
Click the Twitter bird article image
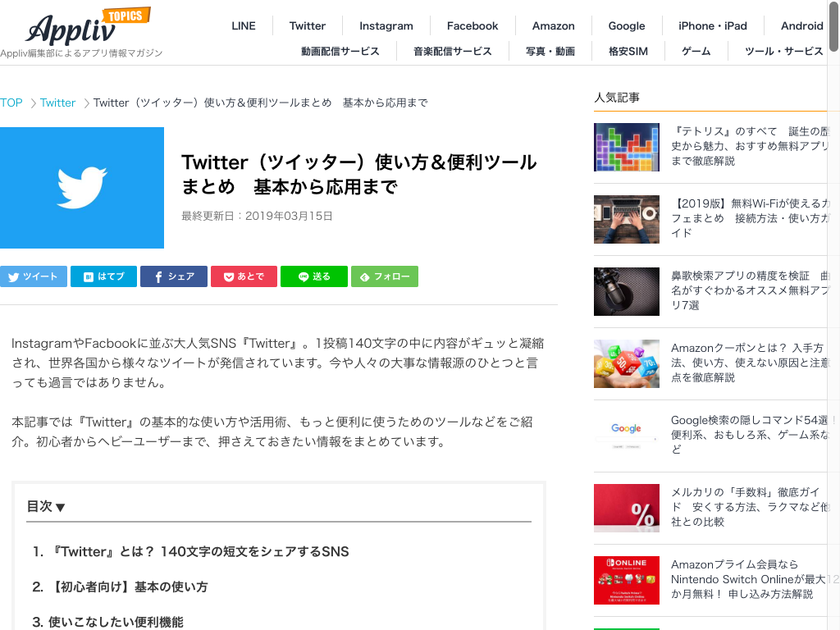click(x=82, y=188)
